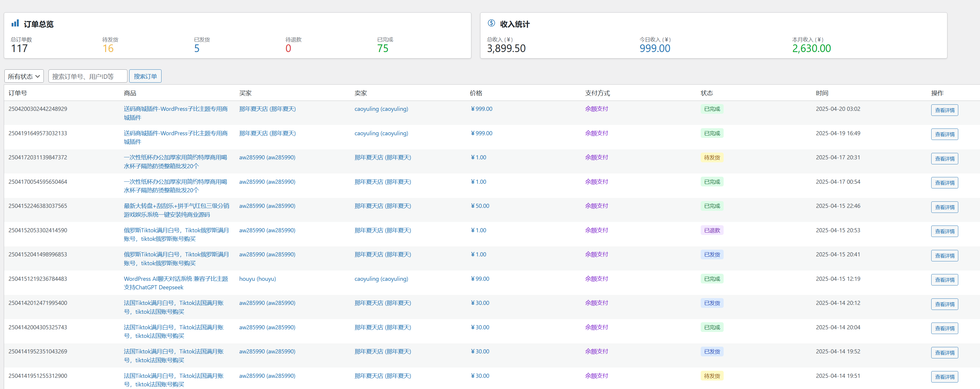Open buyer 那年夏天店 of order 2504200302442248929
The image size is (980, 389).
click(x=268, y=109)
